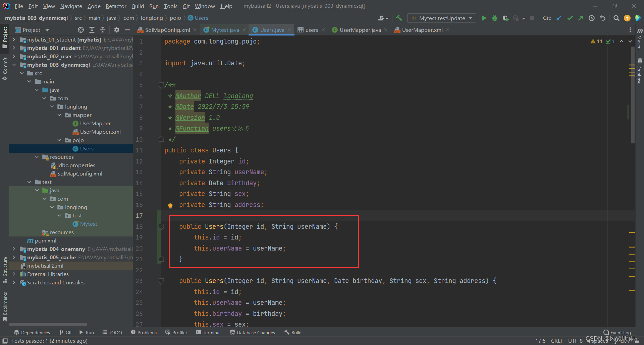
Task: Collapse the mapper package node
Action: (x=59, y=115)
